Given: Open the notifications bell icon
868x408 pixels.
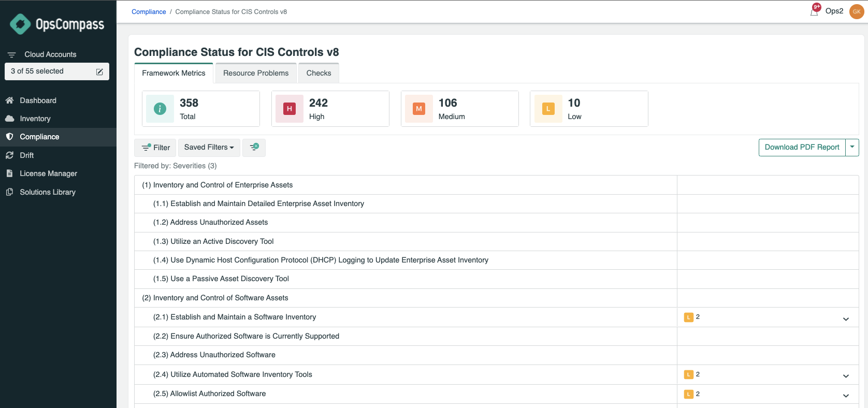Looking at the screenshot, I should tap(814, 11).
